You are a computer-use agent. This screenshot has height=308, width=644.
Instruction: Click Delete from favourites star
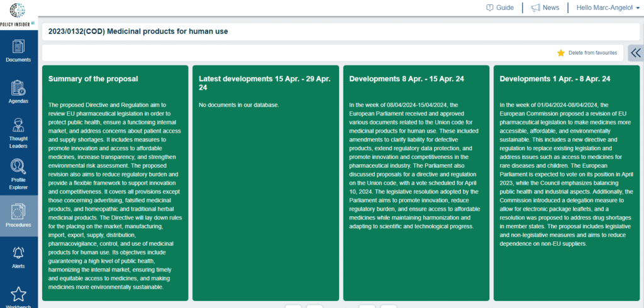[x=587, y=53]
